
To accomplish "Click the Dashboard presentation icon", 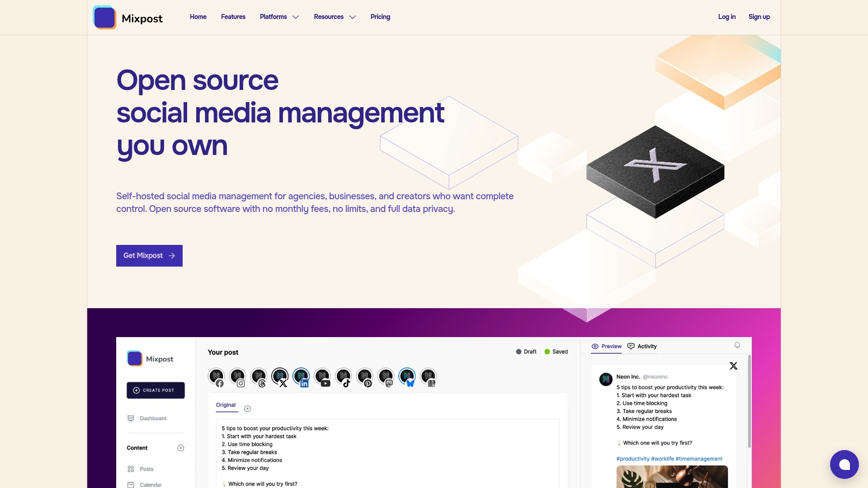I will [131, 418].
